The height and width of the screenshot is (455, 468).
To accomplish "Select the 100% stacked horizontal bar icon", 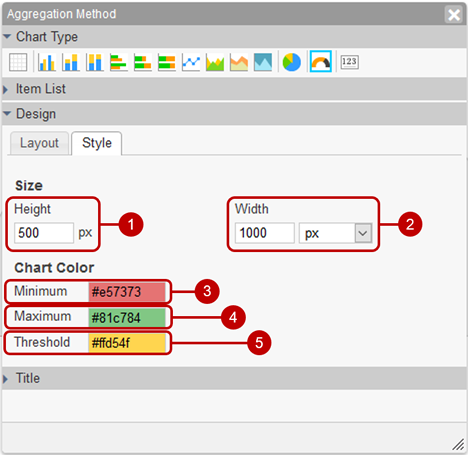I will tap(167, 62).
